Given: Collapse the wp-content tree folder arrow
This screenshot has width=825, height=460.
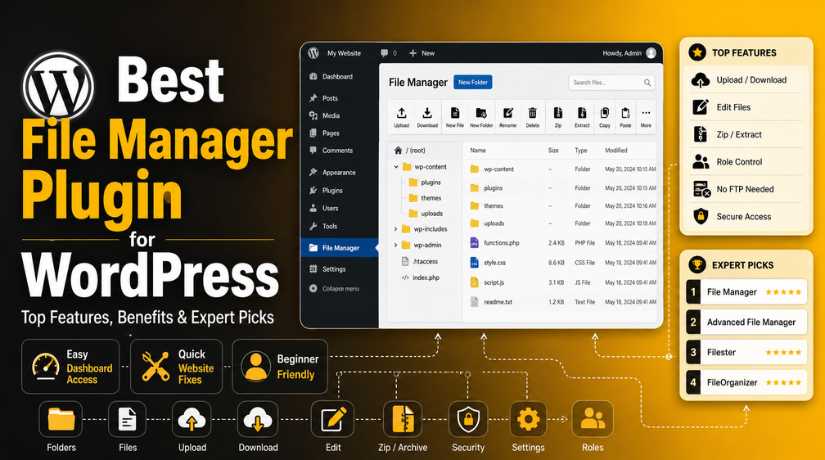Looking at the screenshot, I should [396, 167].
